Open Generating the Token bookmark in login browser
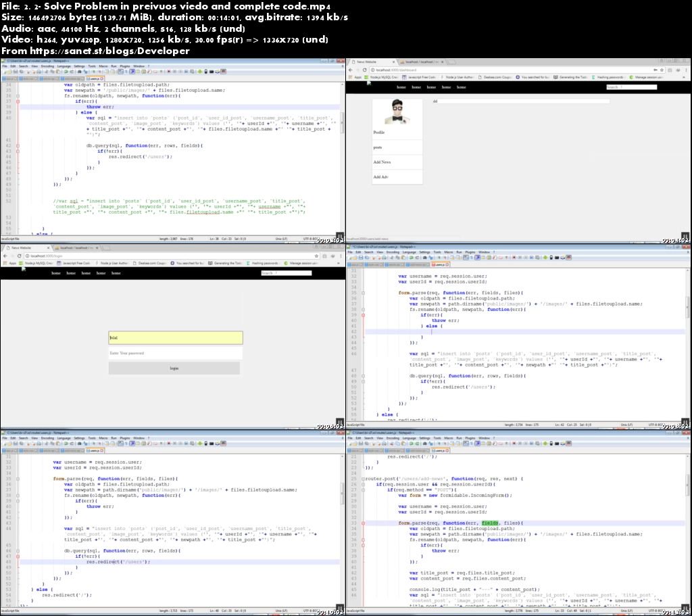The height and width of the screenshot is (616, 692). [225, 263]
